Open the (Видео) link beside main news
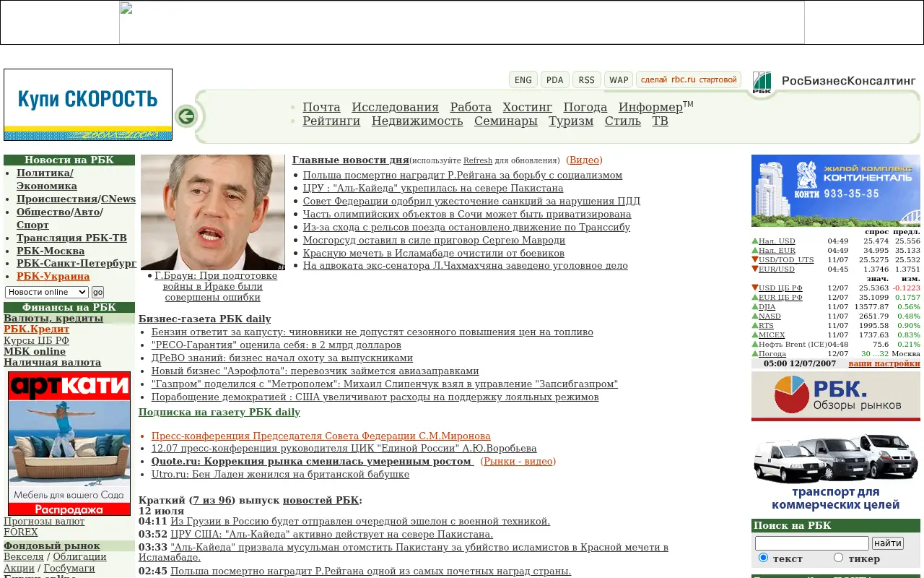924x578 pixels. [x=584, y=160]
